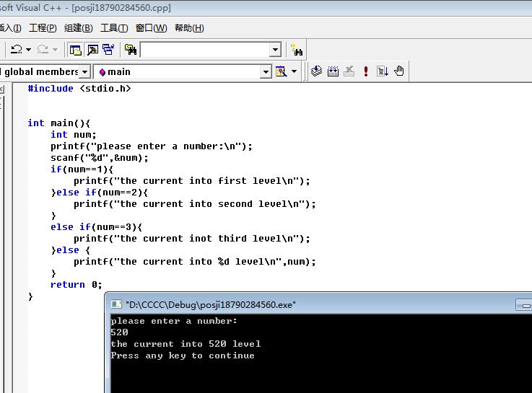
Task: Expand the Find combo box dropdown arrow
Action: point(275,50)
